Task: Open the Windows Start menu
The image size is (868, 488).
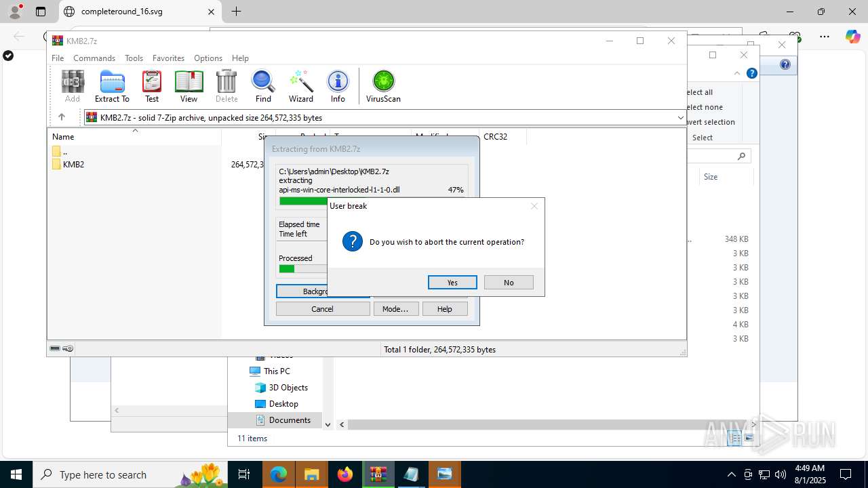Action: click(x=16, y=474)
